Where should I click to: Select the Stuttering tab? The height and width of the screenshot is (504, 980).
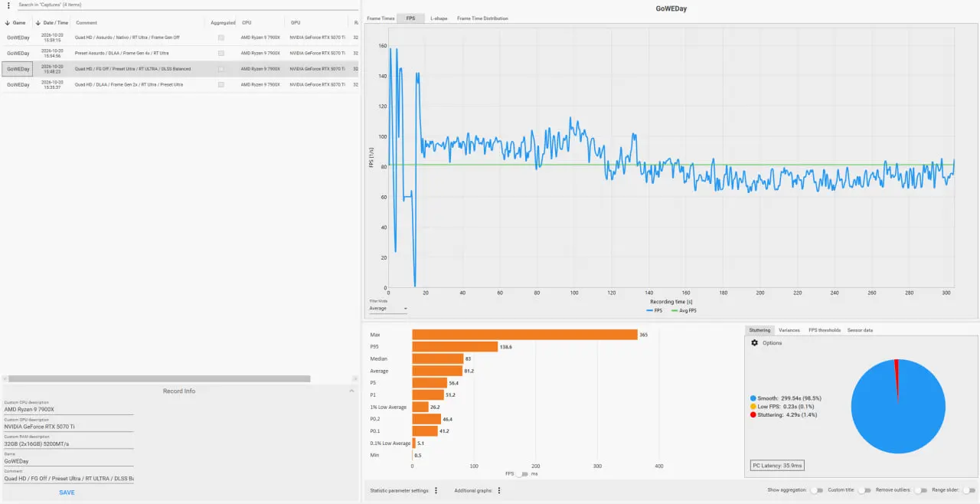759,330
